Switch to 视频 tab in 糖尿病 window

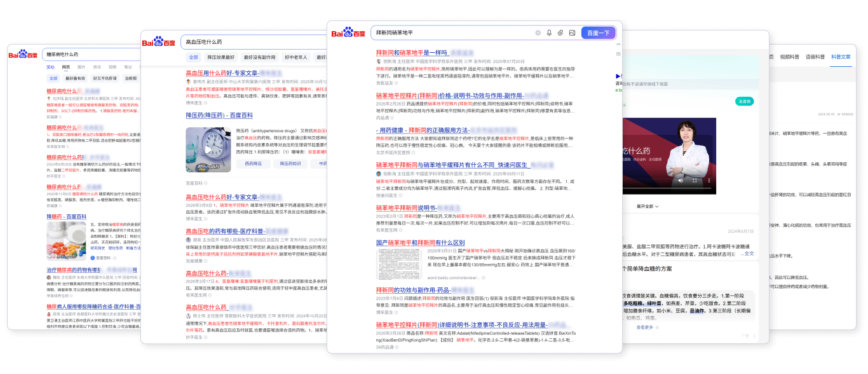(x=112, y=67)
